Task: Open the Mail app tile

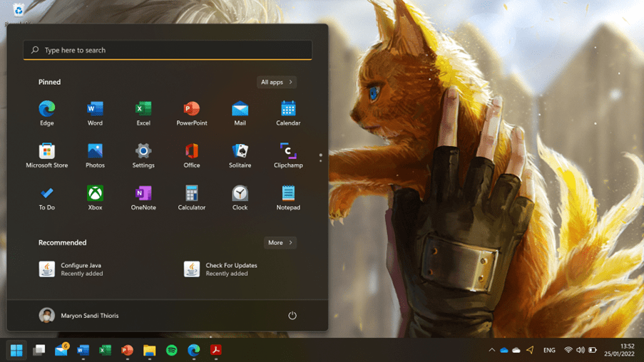Action: [240, 113]
